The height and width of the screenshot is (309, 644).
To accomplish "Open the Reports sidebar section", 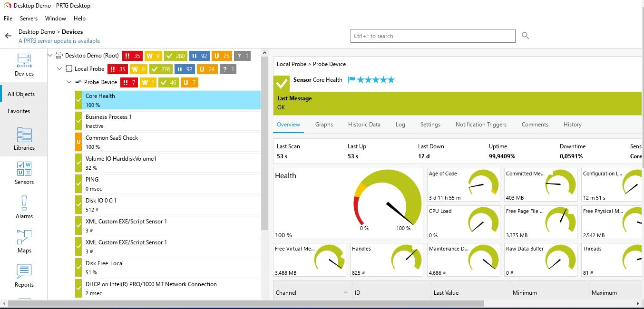I will 24,276.
